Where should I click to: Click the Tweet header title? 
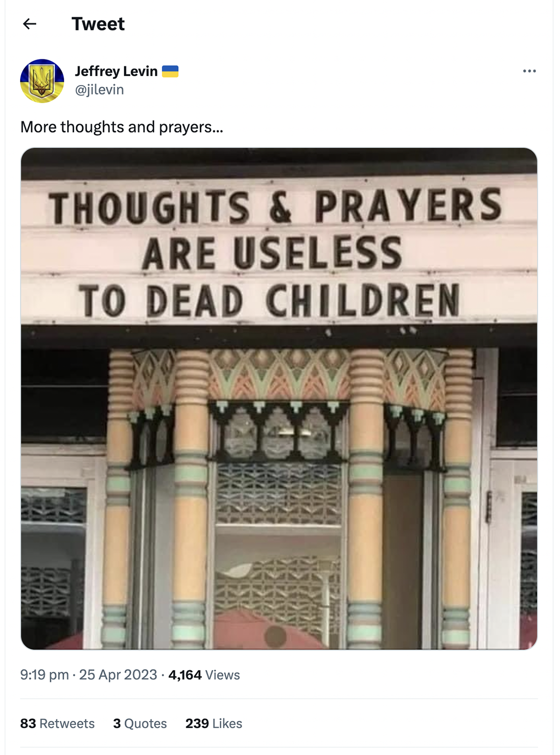98,24
